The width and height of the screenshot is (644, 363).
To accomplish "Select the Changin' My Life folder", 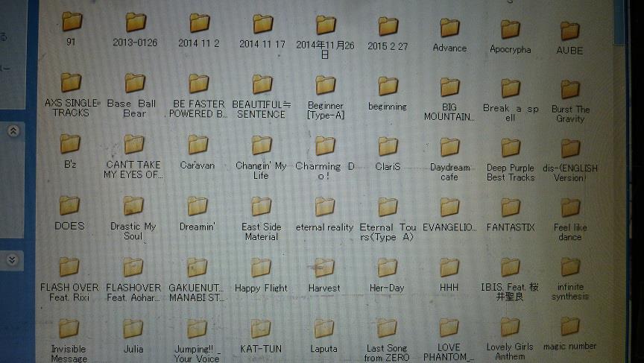I will tap(262, 145).
